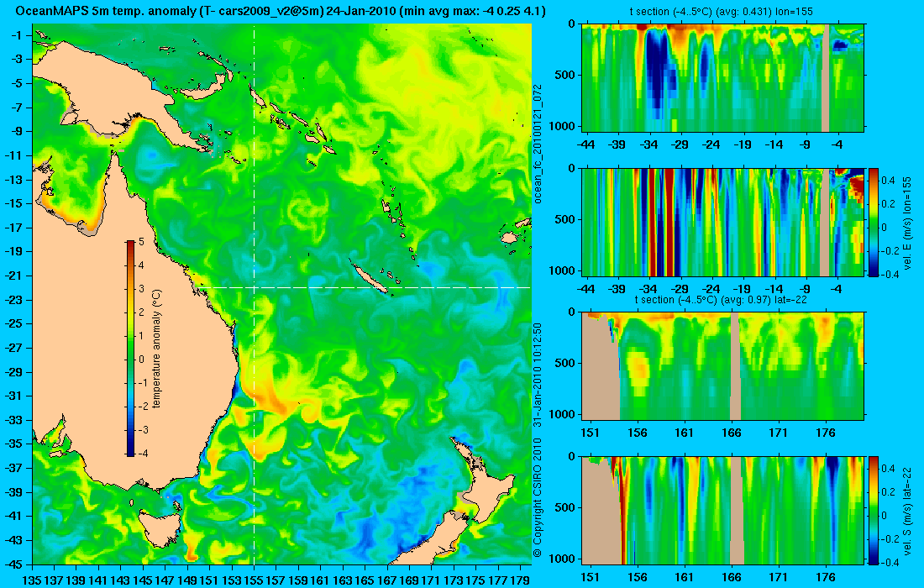Click the '500' depth tick of the vel. E section

tap(565, 219)
